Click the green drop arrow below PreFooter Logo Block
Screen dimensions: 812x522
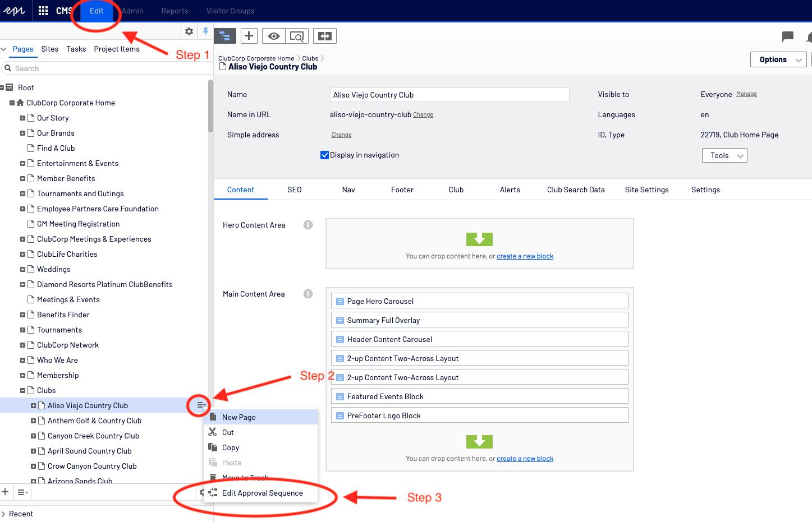coord(479,442)
